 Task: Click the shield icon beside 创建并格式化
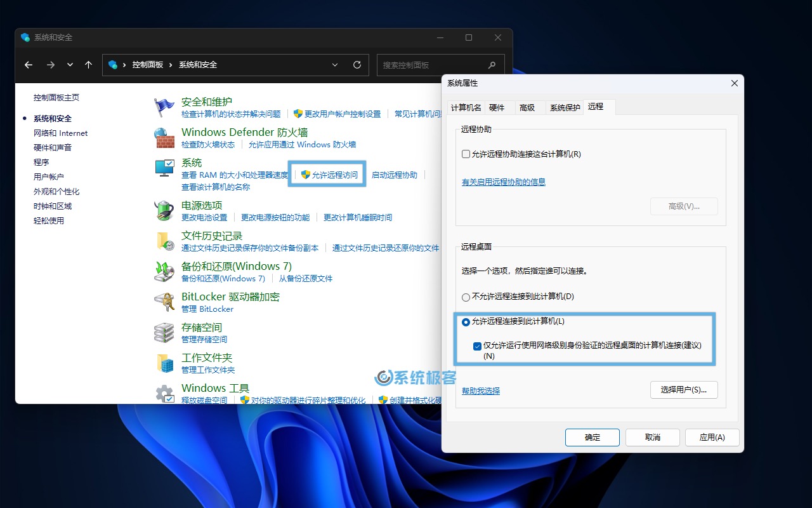(383, 400)
